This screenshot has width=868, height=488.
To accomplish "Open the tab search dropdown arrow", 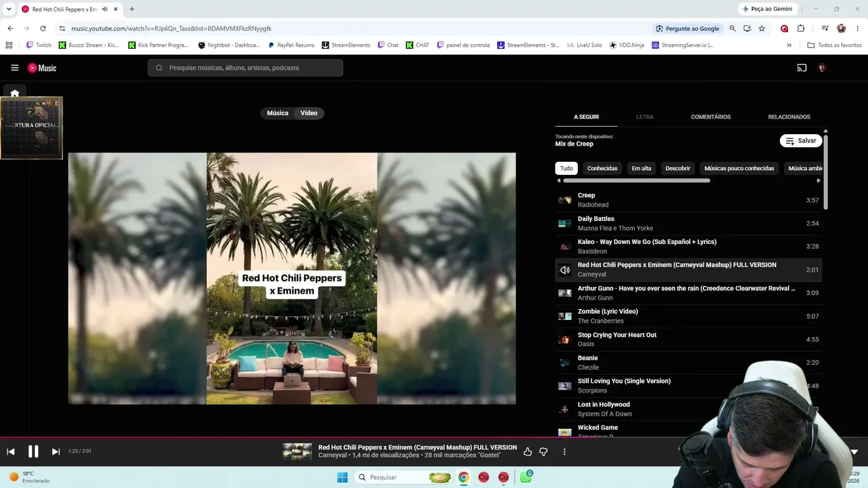I will point(9,9).
